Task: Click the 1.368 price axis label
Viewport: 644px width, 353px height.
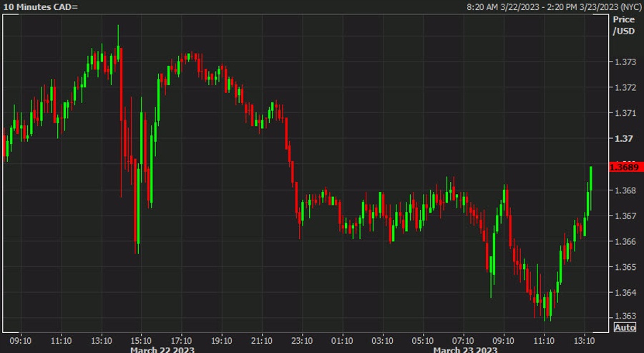Action: (625, 190)
